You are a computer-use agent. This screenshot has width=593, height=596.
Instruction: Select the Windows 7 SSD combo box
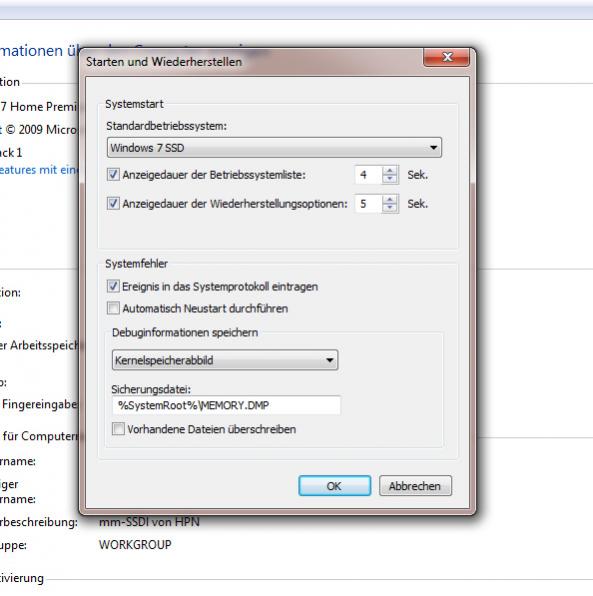pyautogui.click(x=274, y=147)
